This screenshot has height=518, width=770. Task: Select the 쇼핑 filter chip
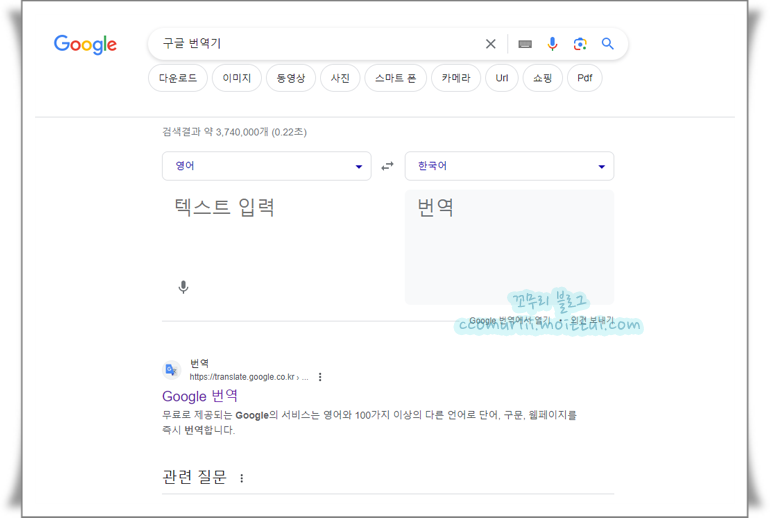[x=543, y=78]
